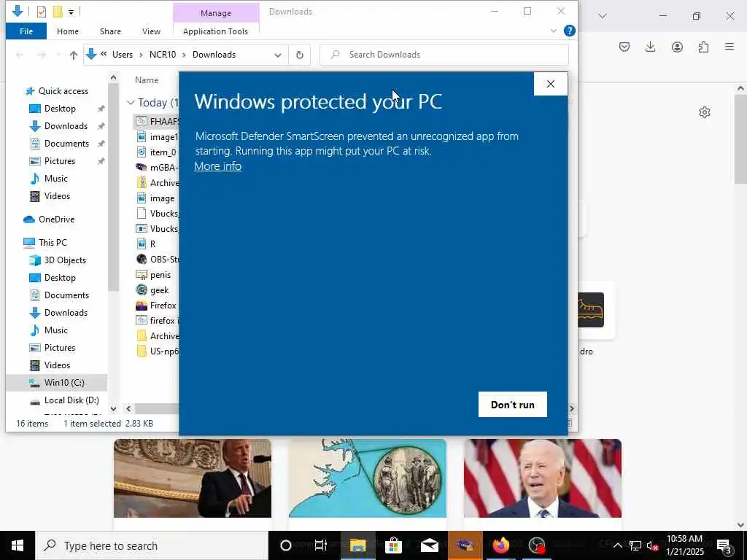The image size is (747, 560).
Task: Select OneDrive in navigation pane
Action: click(x=56, y=219)
